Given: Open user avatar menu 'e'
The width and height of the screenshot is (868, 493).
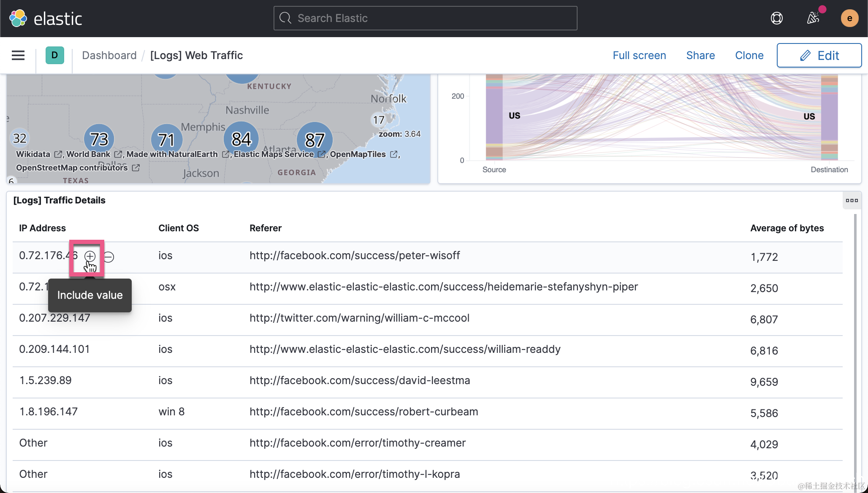Looking at the screenshot, I should [849, 18].
